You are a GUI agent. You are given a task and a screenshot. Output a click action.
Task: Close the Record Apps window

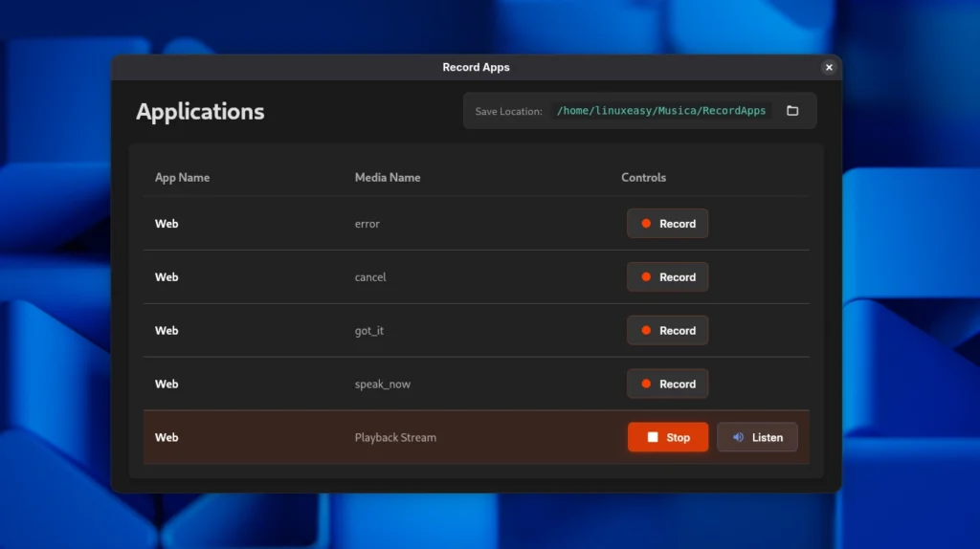[829, 68]
